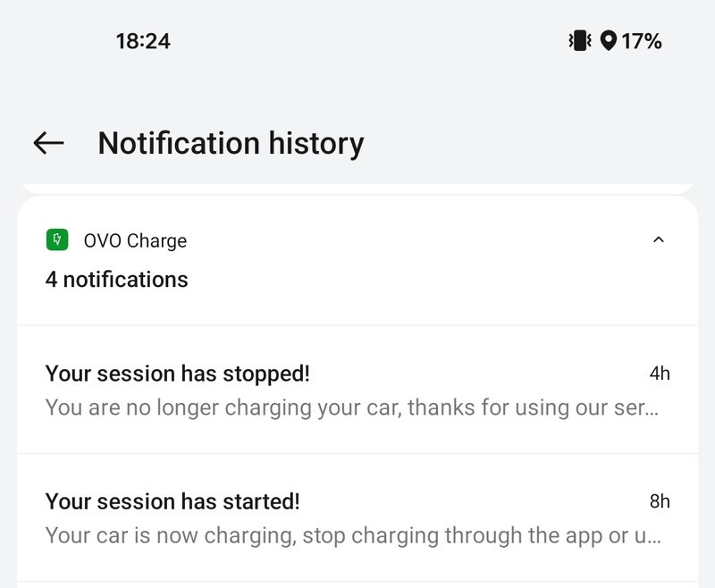The image size is (715, 588).
Task: Tap the "4 notifications" count text
Action: pyautogui.click(x=117, y=280)
